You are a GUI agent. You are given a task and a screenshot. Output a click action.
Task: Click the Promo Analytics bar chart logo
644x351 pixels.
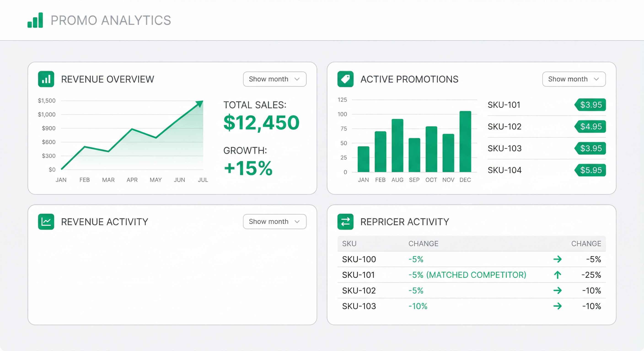35,20
